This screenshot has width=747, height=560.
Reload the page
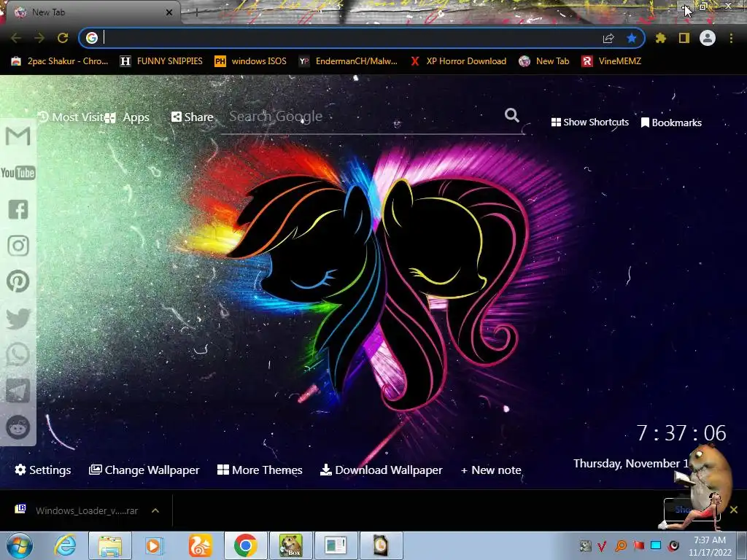point(63,38)
